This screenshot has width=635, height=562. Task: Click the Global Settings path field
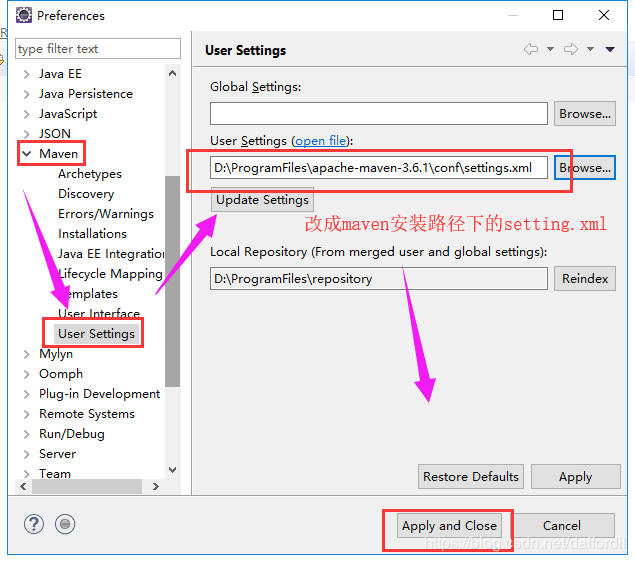tap(379, 113)
